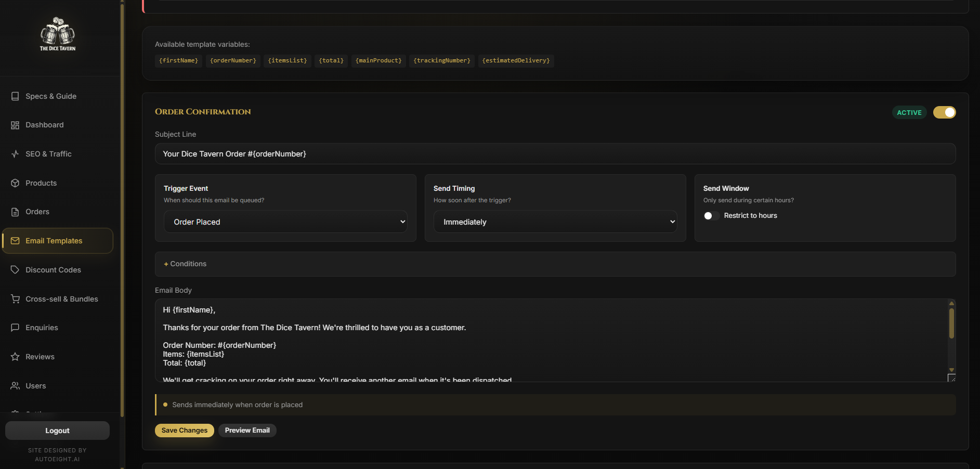Open the Trigger Event dropdown
Screen dimensions: 980x469
(285, 222)
